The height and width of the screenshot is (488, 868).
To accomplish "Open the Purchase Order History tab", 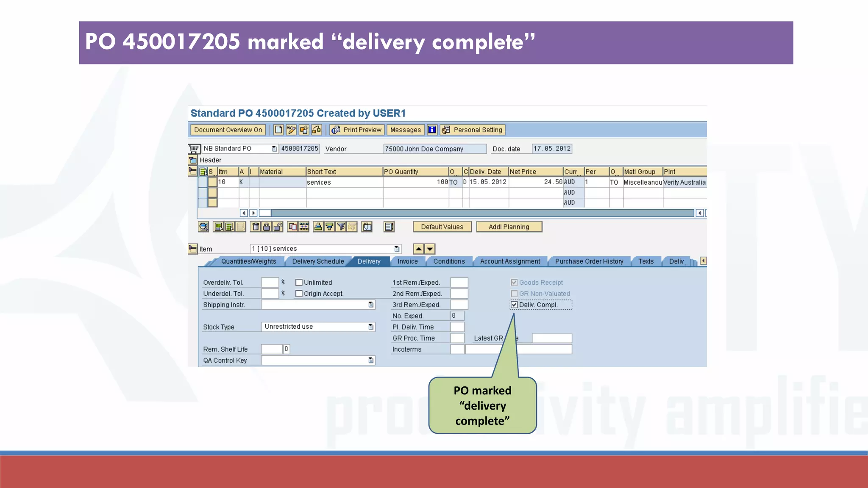I will click(589, 261).
